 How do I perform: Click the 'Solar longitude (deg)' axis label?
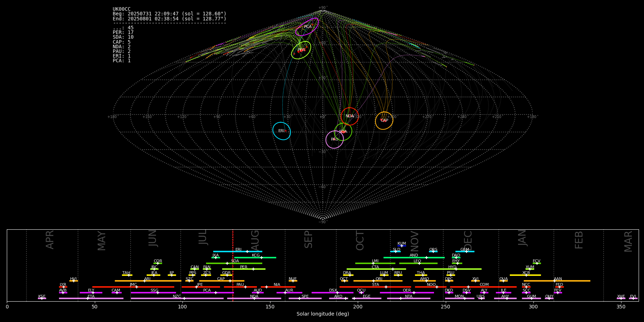(x=323, y=314)
